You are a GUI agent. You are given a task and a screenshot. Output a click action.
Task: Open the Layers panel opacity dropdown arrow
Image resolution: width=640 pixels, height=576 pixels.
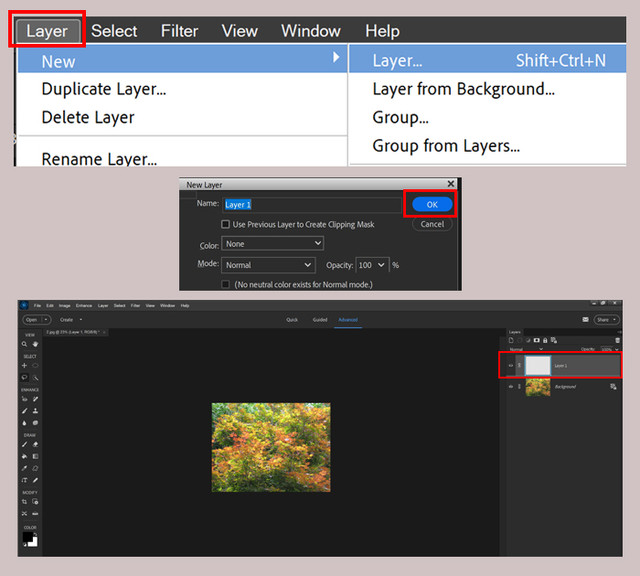pos(617,349)
